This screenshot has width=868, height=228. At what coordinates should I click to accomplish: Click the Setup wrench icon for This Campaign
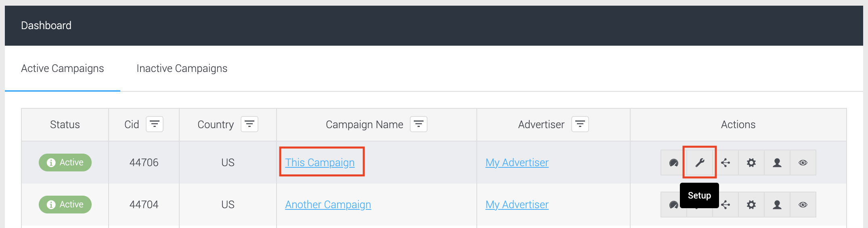click(700, 163)
